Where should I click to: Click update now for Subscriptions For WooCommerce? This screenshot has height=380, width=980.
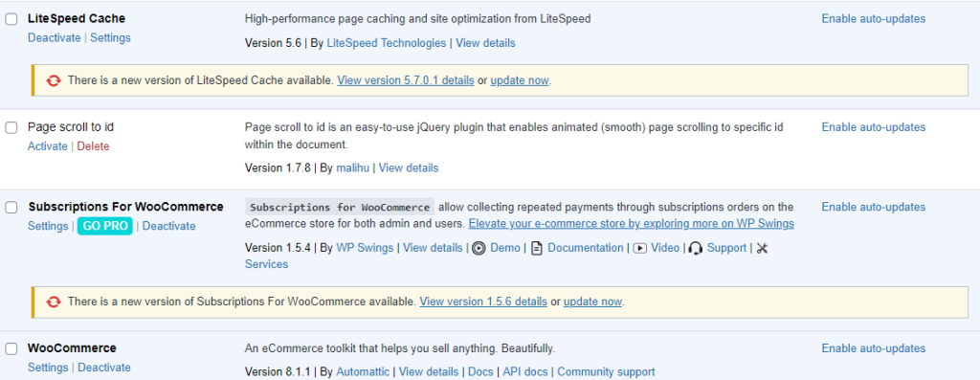click(592, 302)
